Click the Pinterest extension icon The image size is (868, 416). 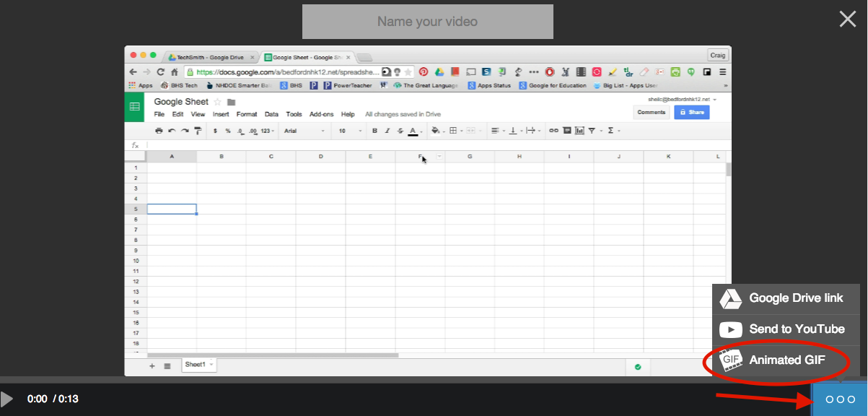click(x=424, y=72)
